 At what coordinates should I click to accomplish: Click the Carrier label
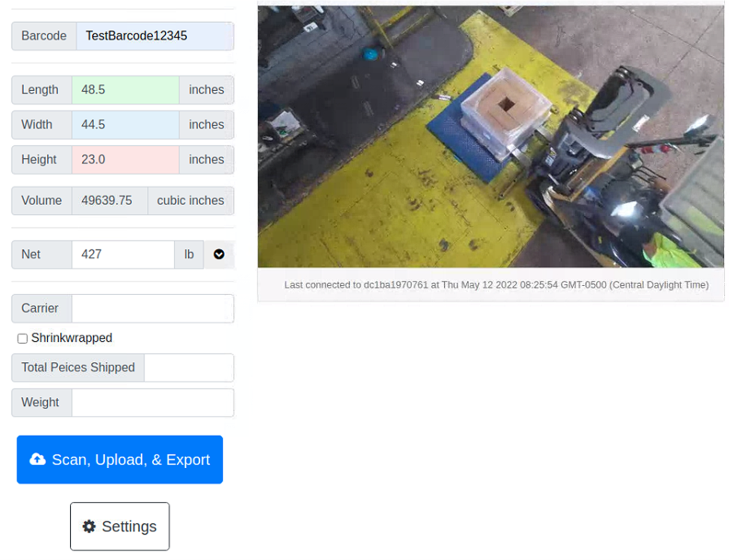click(42, 308)
